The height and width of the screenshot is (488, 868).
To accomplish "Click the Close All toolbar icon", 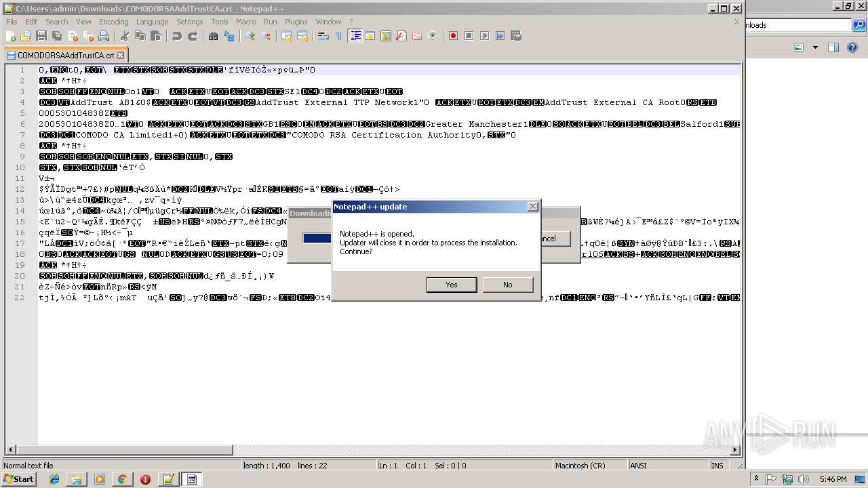I will click(x=88, y=36).
